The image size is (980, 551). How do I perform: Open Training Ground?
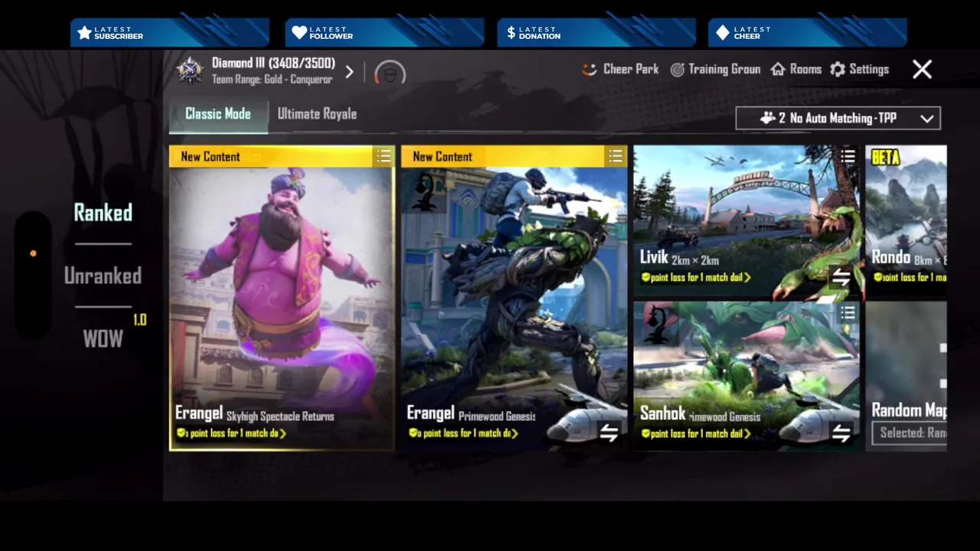[x=715, y=69]
